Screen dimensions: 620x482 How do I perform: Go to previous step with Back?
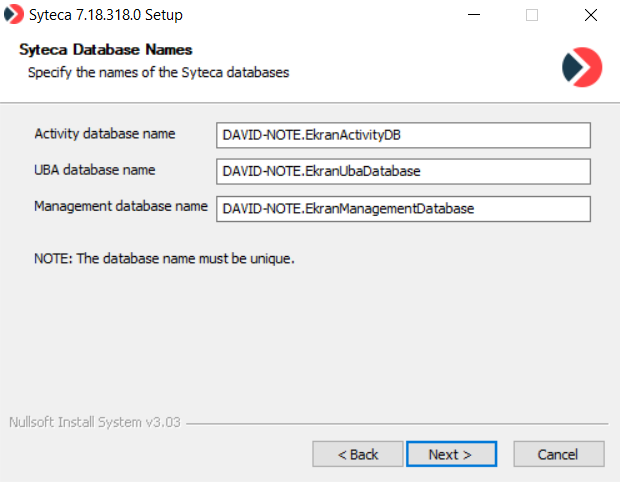[x=357, y=454]
